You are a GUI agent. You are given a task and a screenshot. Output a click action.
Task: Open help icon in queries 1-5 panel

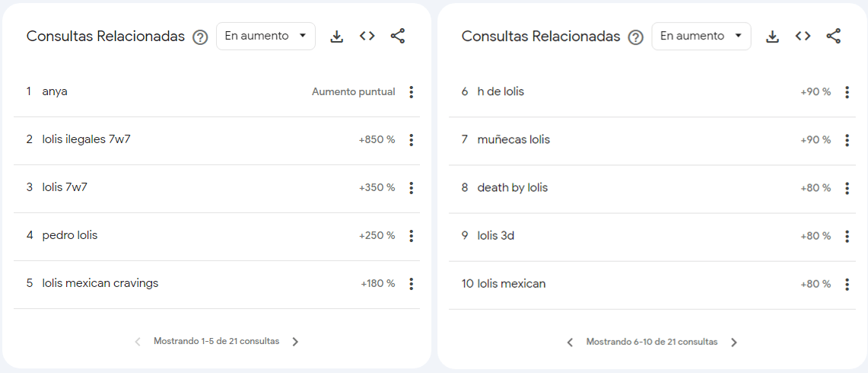[200, 37]
